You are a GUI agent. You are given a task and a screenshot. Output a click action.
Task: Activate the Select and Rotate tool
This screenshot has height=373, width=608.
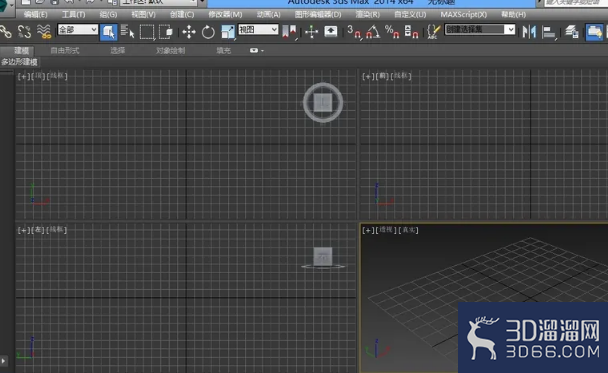pos(208,32)
